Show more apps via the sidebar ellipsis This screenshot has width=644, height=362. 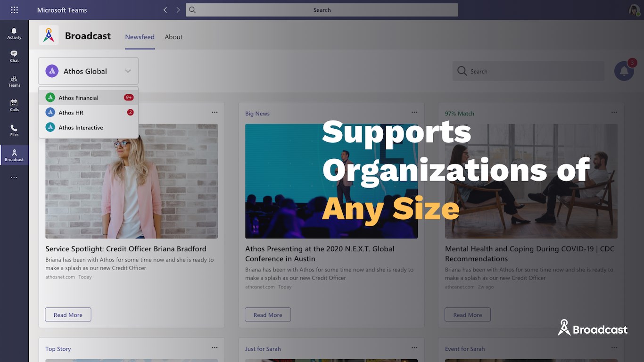coord(14,178)
